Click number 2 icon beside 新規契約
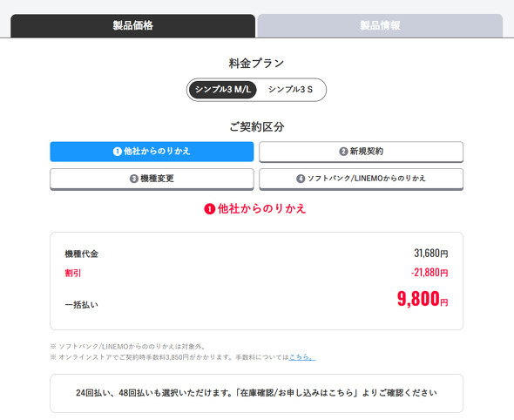The width and height of the screenshot is (514, 420). 343,152
